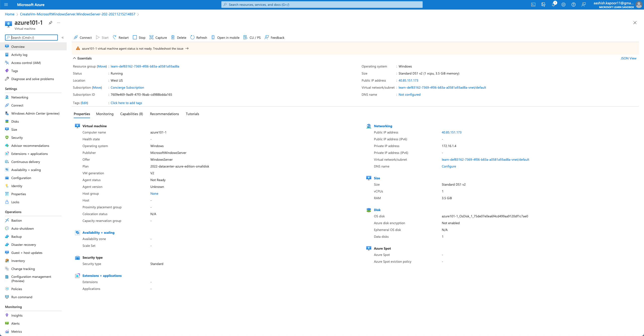Collapse the Essentials section
Screen dimensions: 644x336
point(74,58)
